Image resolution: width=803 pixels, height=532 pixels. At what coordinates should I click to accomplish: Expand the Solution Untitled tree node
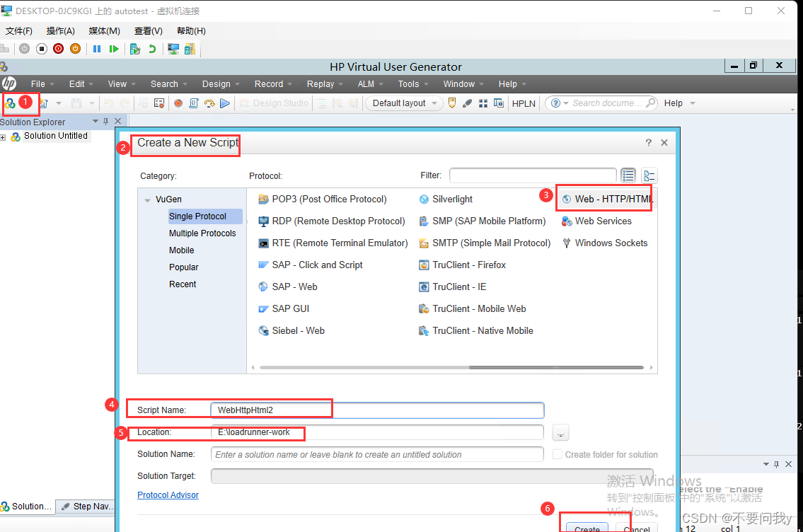coord(3,137)
